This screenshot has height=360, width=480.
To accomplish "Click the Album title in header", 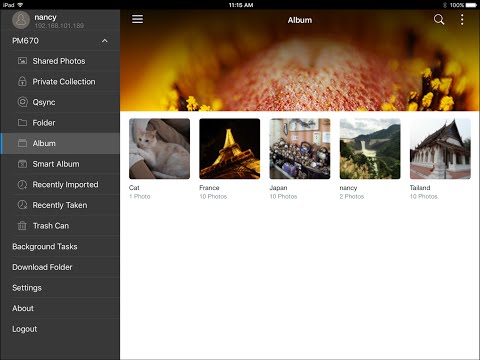I will pyautogui.click(x=300, y=20).
